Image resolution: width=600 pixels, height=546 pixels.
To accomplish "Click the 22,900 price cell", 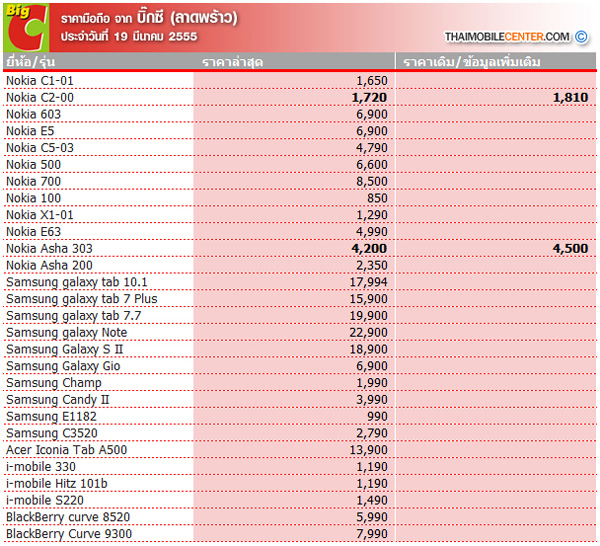I will point(368,333).
